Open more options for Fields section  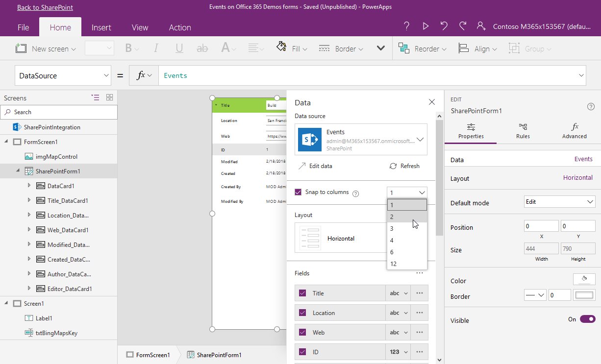point(420,273)
